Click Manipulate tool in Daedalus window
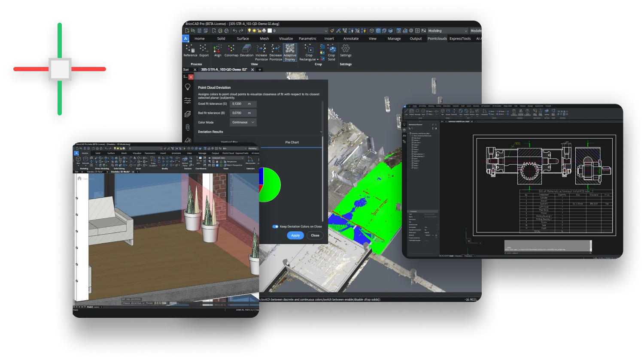Screen dimensions: 644x359 click(250, 160)
